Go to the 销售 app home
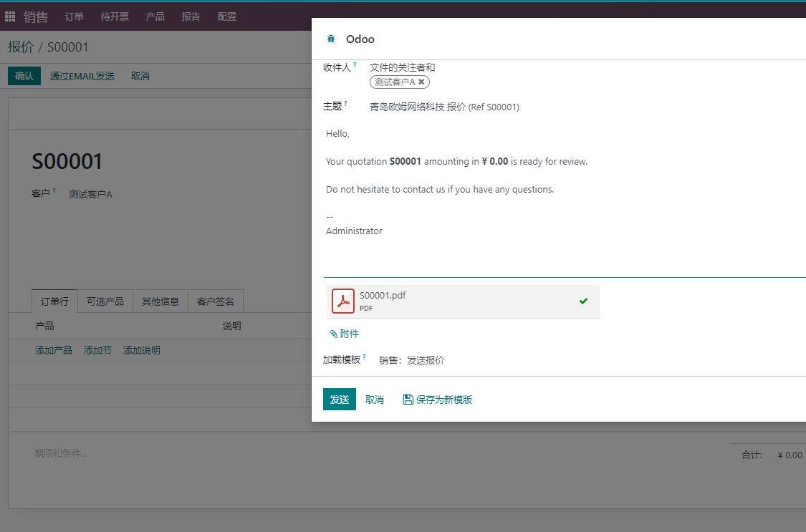Viewport: 806px width, 532px height. pyautogui.click(x=36, y=16)
